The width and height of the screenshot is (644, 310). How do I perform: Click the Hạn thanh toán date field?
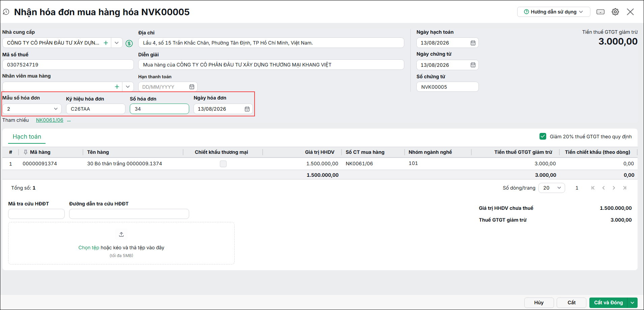coord(168,87)
